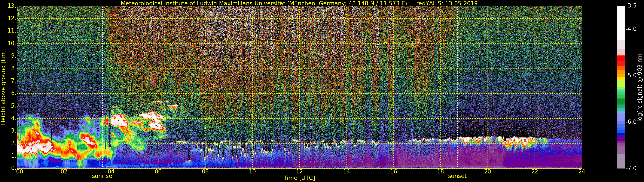
Task: Click the '7.' height tick label
Action: (13, 81)
